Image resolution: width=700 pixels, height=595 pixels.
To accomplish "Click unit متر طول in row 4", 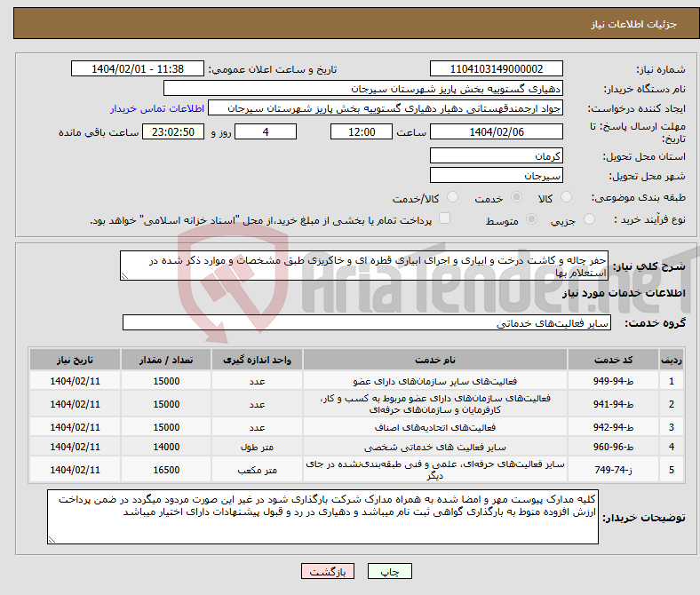I will [x=257, y=447].
